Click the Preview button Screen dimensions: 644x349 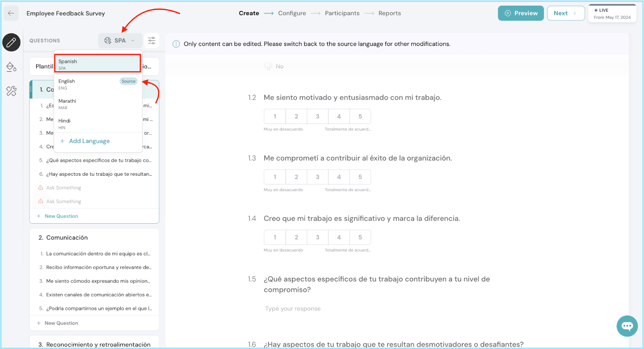pyautogui.click(x=521, y=13)
